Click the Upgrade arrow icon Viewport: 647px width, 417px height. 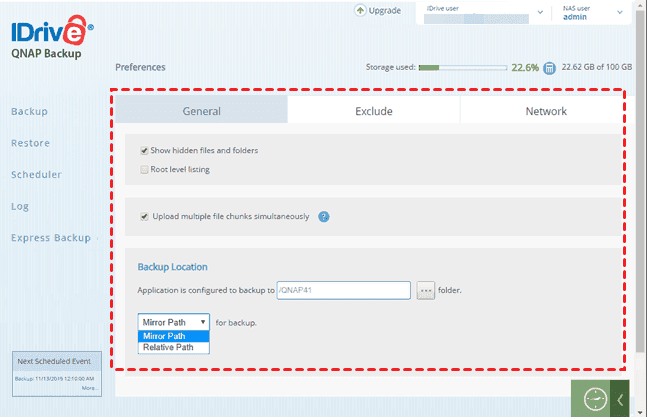pos(360,10)
